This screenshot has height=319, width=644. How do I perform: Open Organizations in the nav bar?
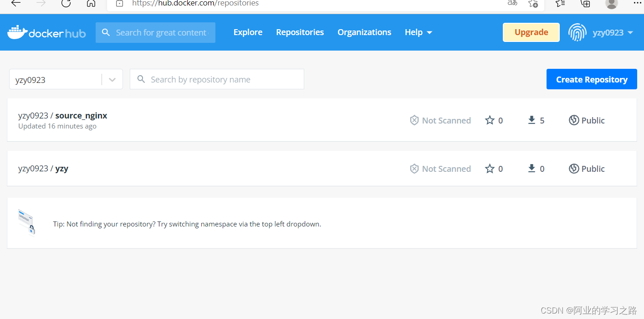coord(364,32)
